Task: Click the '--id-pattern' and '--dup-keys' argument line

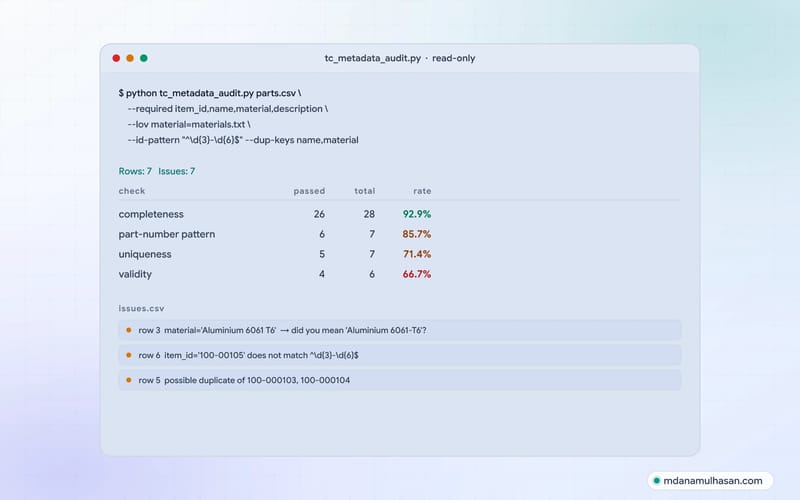Action: point(243,140)
